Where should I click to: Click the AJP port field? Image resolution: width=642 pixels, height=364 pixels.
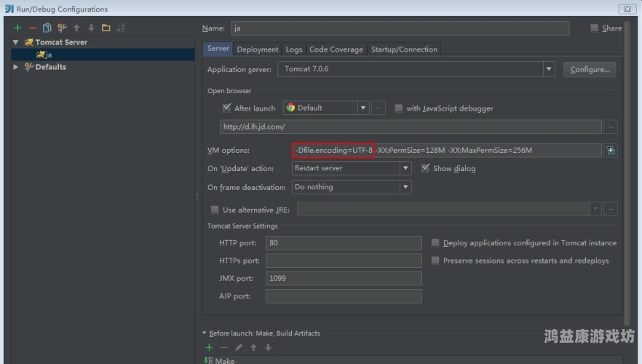(344, 296)
